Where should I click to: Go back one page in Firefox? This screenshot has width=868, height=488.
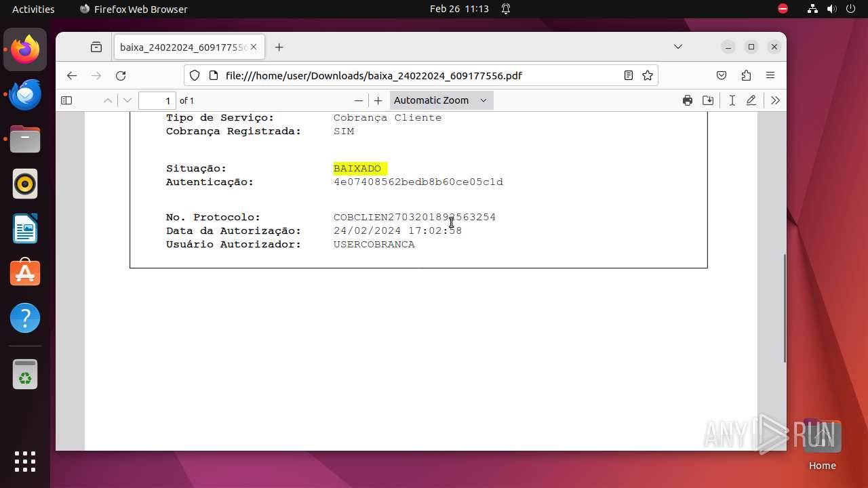click(x=72, y=75)
